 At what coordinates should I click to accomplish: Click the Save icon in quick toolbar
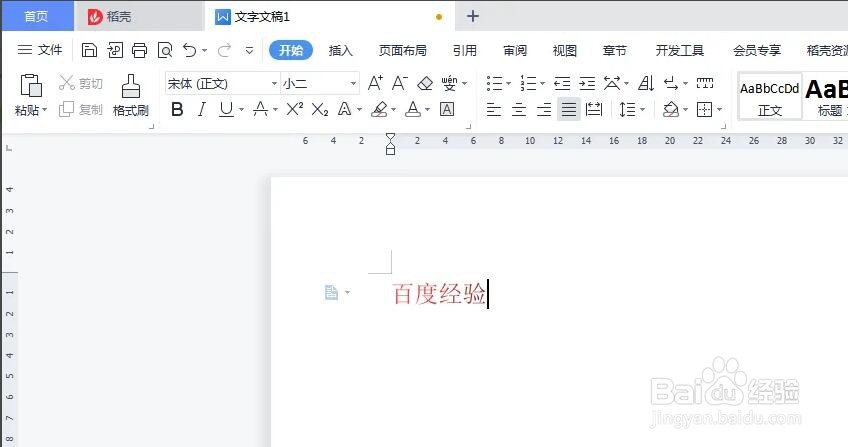click(89, 50)
